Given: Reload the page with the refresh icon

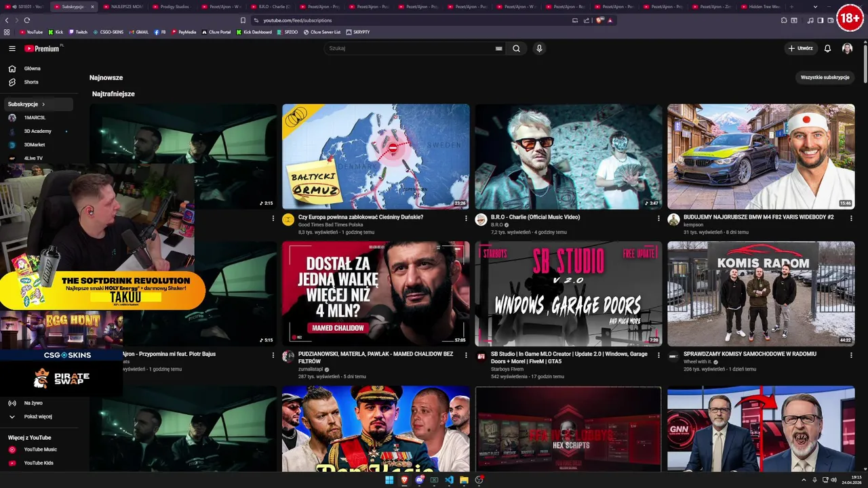Looking at the screenshot, I should (x=26, y=20).
